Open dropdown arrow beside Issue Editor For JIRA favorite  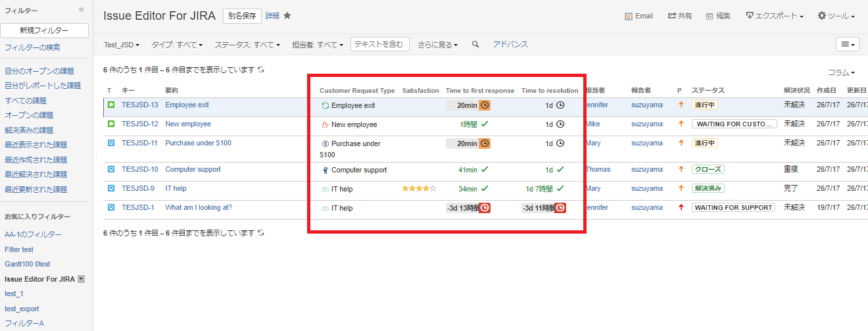point(81,279)
